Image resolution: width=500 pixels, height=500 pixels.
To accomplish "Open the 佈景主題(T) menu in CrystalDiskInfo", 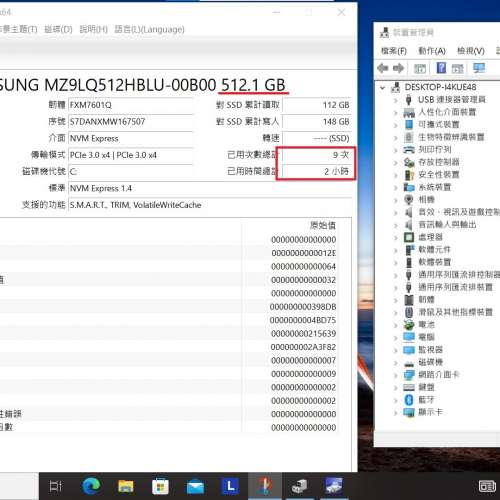I will (18, 29).
